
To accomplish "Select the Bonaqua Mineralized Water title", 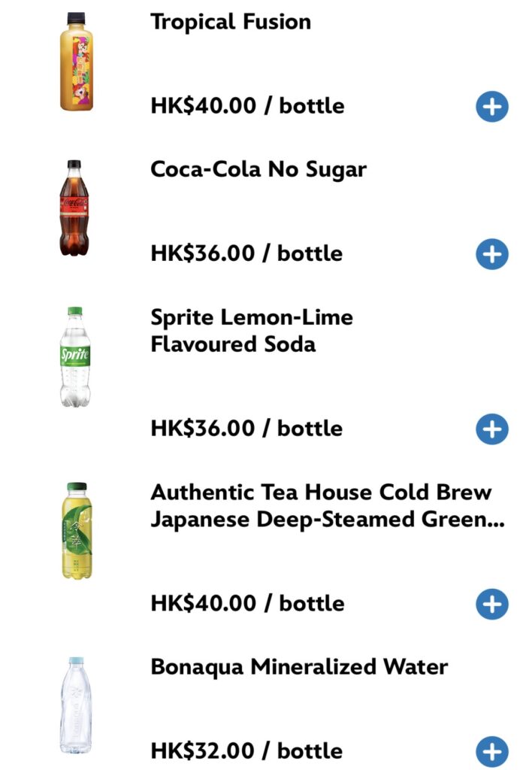I will [x=299, y=668].
